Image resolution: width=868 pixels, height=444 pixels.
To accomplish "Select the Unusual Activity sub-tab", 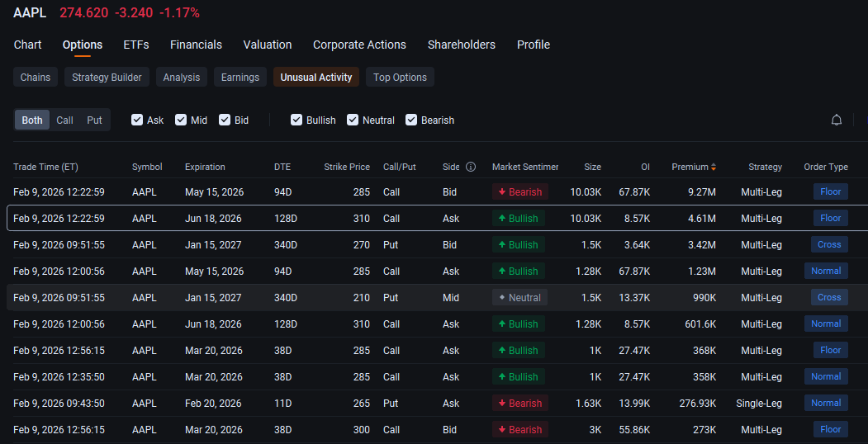I will [316, 78].
